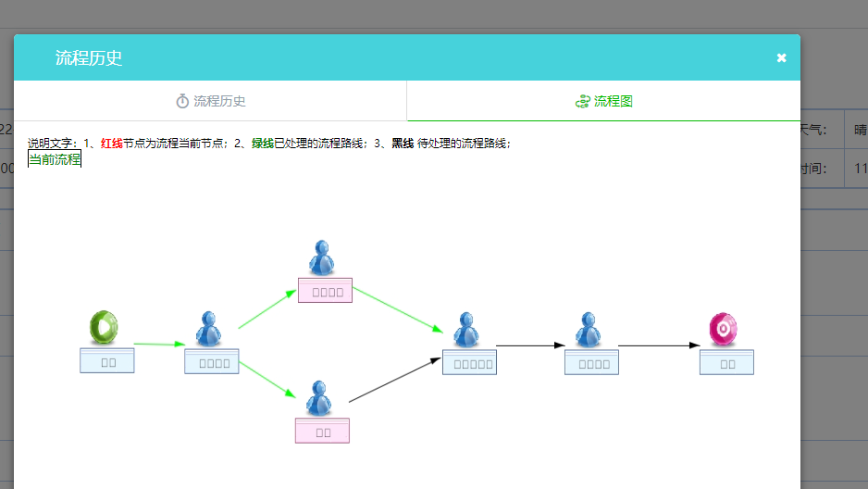Close the 流程历史 dialog with the X

coord(781,57)
